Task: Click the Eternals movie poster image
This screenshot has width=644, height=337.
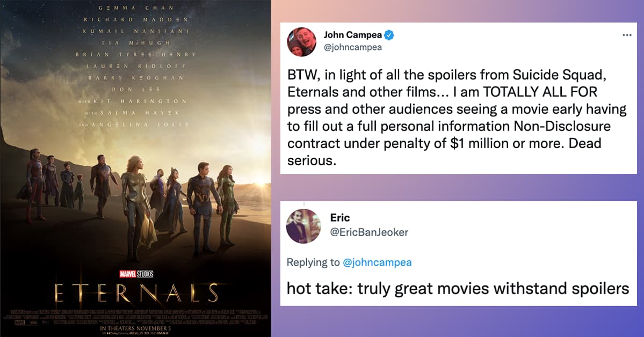Action: (135, 169)
